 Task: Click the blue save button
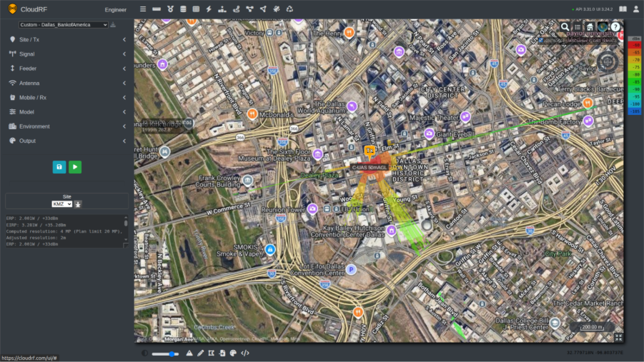[59, 167]
